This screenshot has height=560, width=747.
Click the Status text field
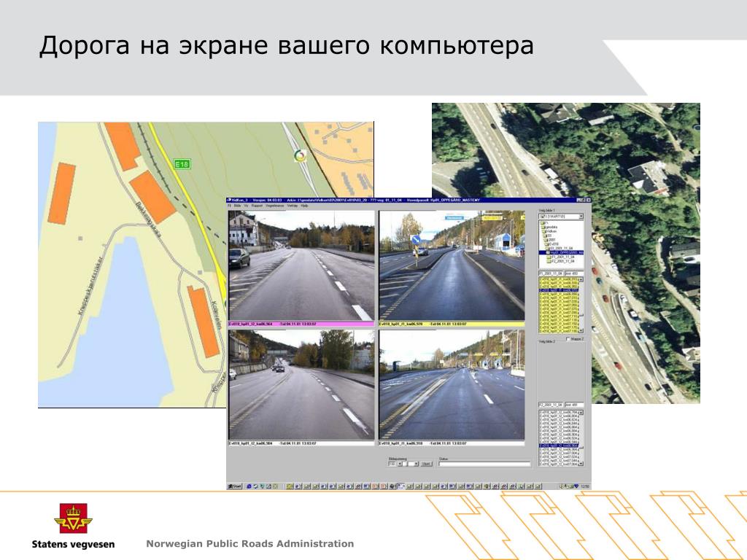pyautogui.click(x=484, y=464)
